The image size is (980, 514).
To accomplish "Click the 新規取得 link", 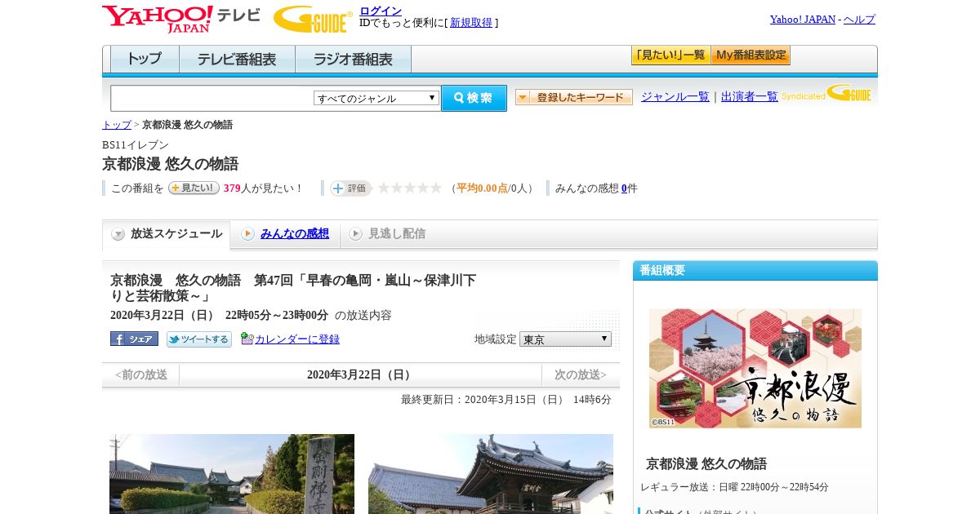I will [471, 23].
